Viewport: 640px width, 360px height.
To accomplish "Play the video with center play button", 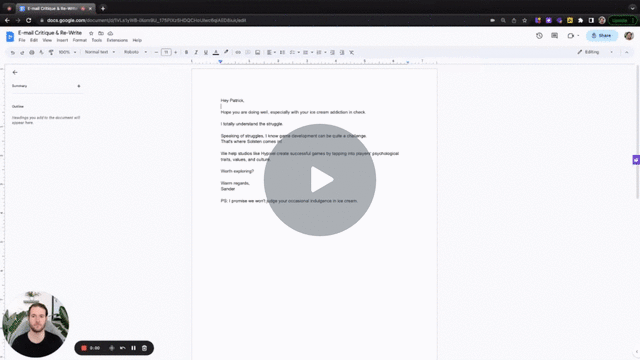I will pos(320,180).
